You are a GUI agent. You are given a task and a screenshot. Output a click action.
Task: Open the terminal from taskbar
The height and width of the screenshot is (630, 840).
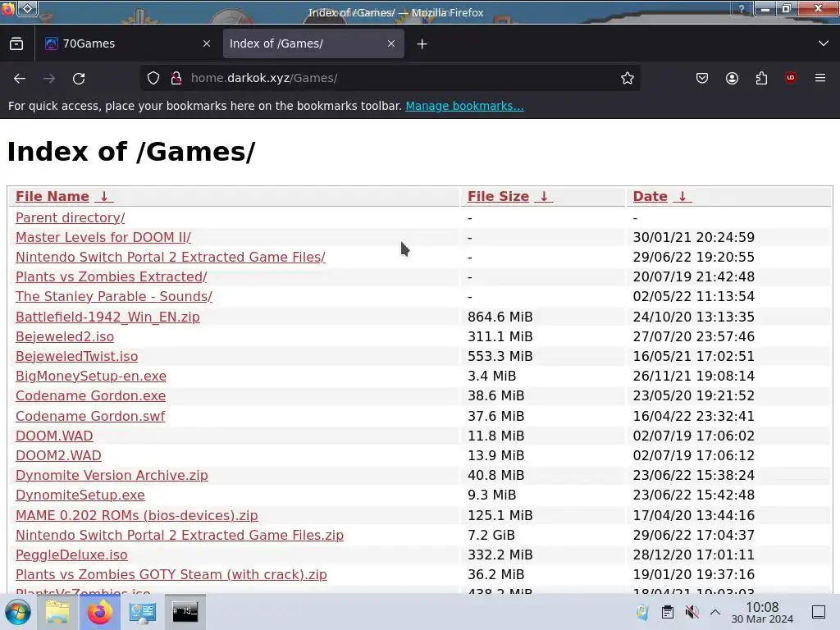coord(185,612)
